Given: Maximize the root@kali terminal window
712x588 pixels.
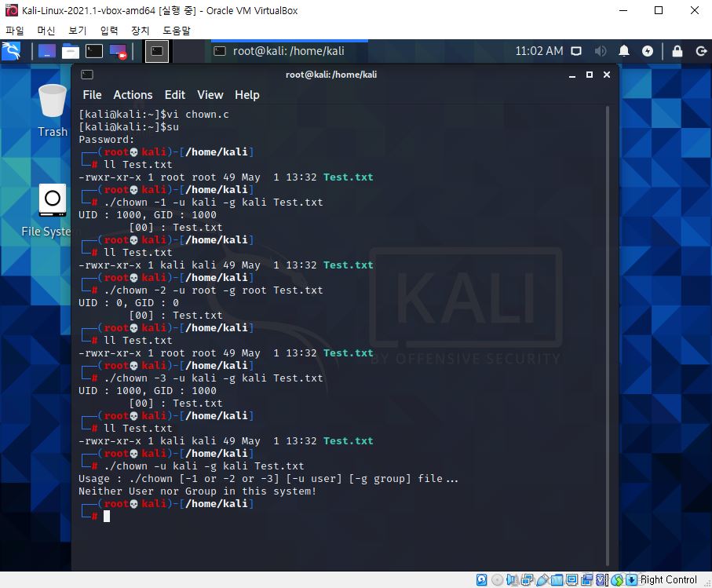Looking at the screenshot, I should coord(590,75).
